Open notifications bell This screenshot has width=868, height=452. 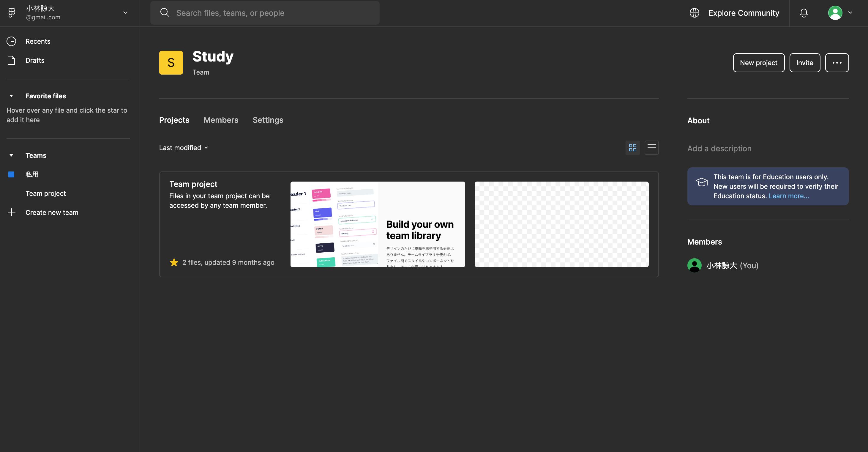point(804,13)
